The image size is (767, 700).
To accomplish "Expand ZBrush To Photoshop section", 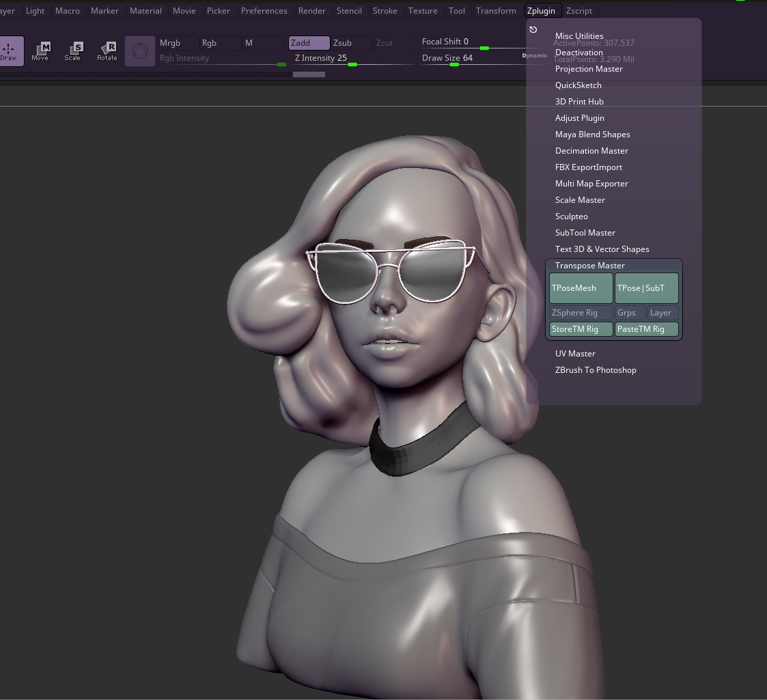I will (596, 370).
